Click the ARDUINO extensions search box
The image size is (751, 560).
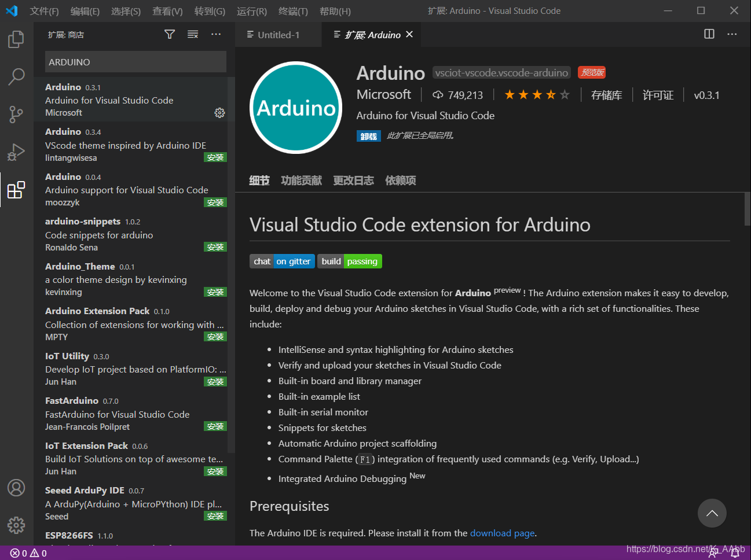coord(135,62)
